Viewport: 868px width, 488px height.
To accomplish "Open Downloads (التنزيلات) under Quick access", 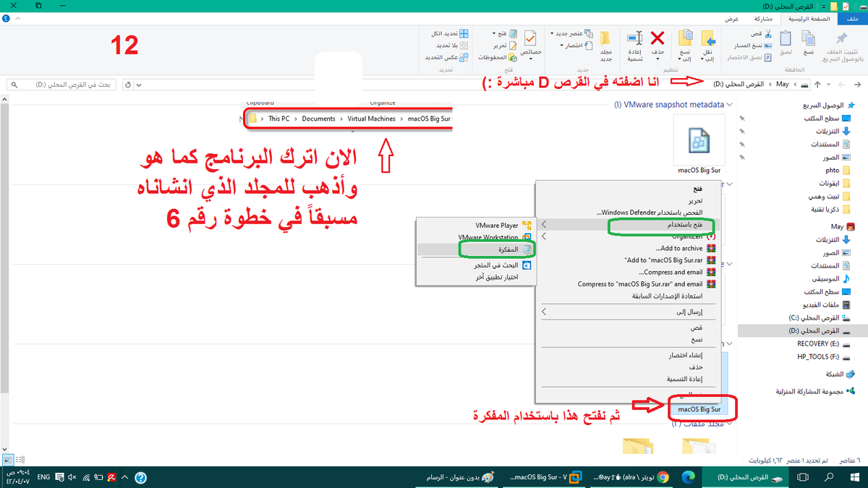I will 833,131.
